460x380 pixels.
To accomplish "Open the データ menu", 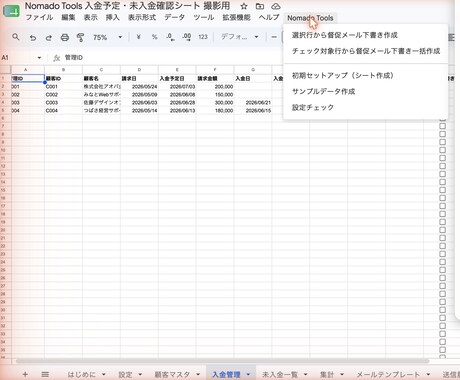I will coord(174,18).
